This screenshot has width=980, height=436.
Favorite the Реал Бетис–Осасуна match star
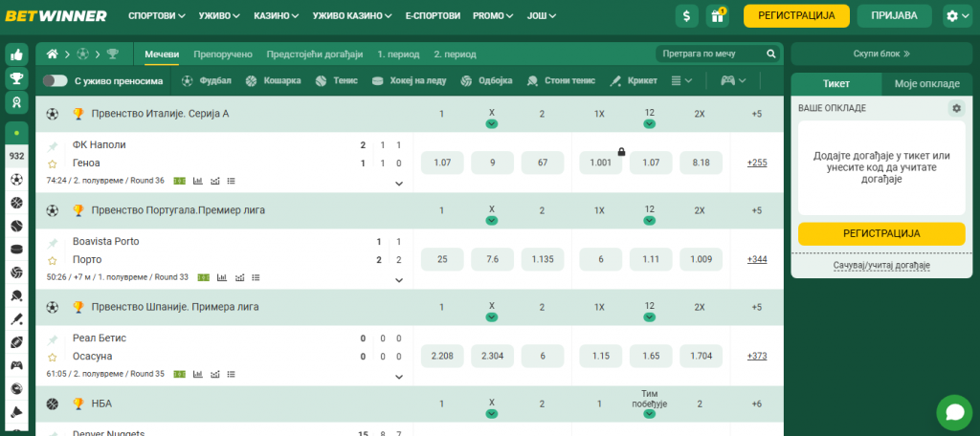tap(53, 358)
